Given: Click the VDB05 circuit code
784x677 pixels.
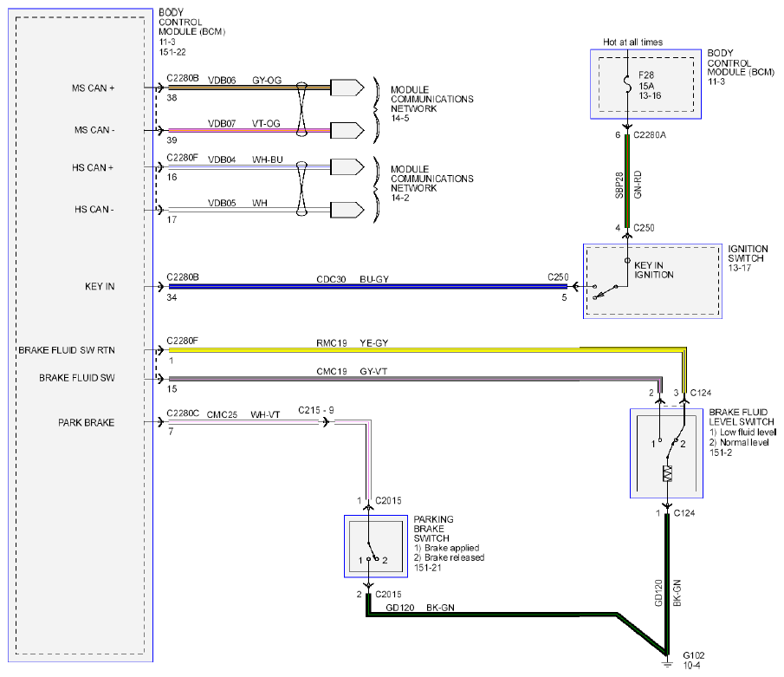Looking at the screenshot, I should coord(222,203).
